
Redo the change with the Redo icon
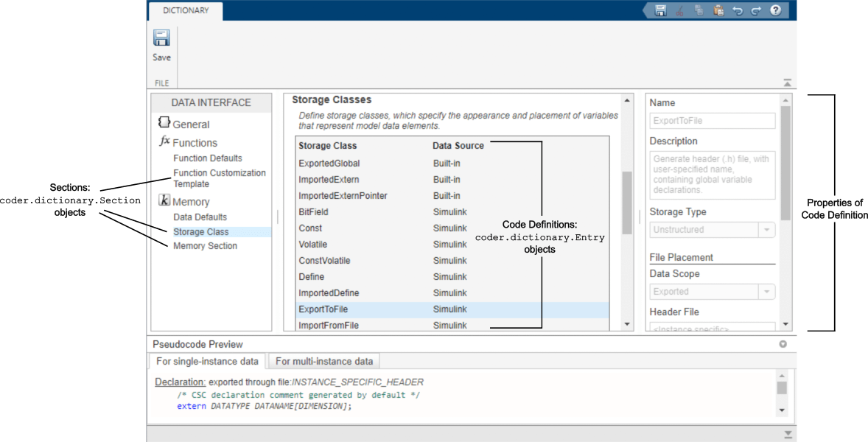coord(757,10)
